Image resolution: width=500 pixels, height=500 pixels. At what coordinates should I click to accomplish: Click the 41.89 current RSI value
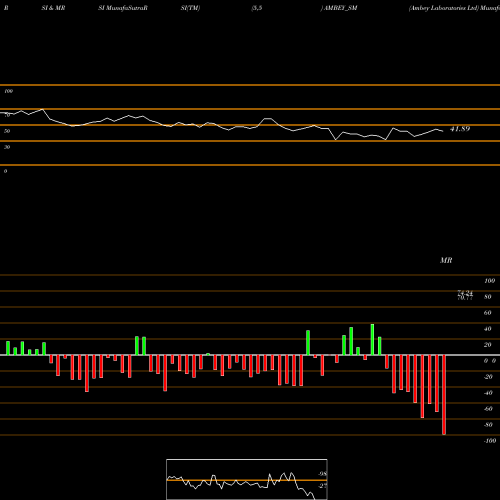tap(460, 129)
